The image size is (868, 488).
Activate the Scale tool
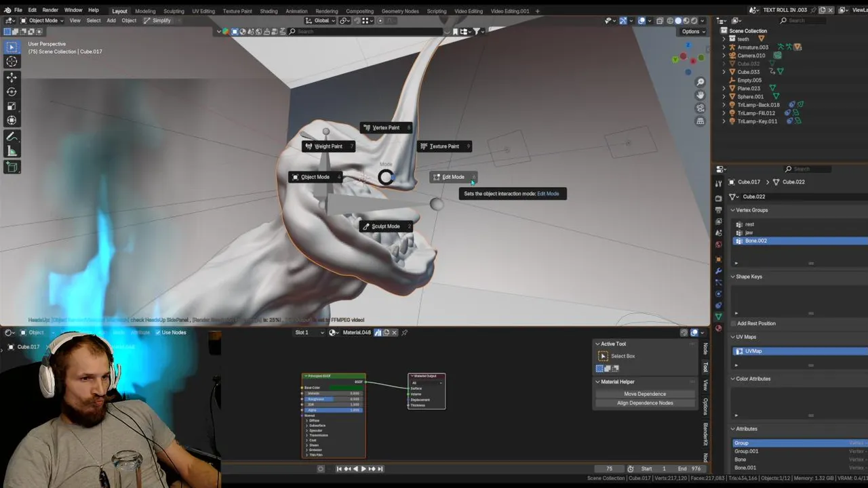pyautogui.click(x=12, y=106)
